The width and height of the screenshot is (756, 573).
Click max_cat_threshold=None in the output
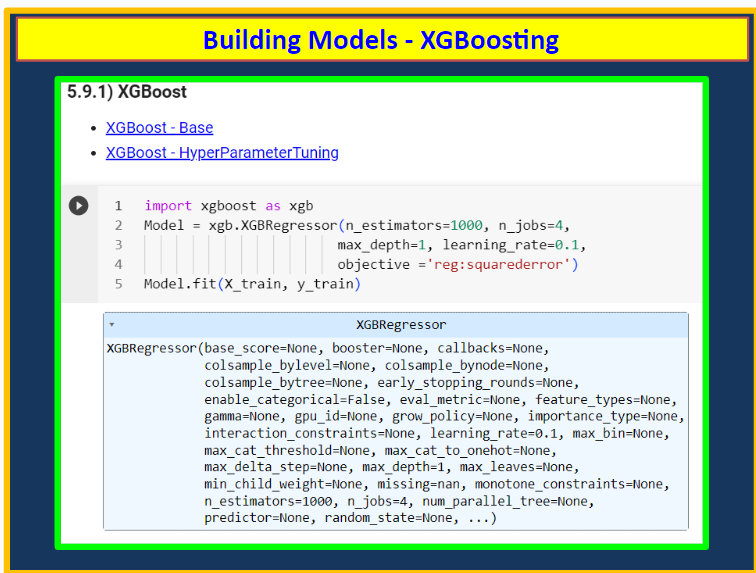(x=287, y=450)
